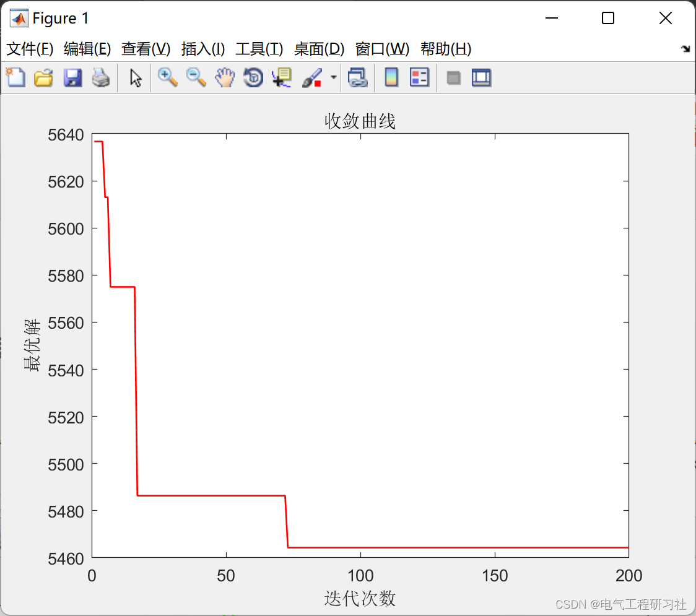Click the x-axis tick label 50
The image size is (696, 616).
pos(226,576)
